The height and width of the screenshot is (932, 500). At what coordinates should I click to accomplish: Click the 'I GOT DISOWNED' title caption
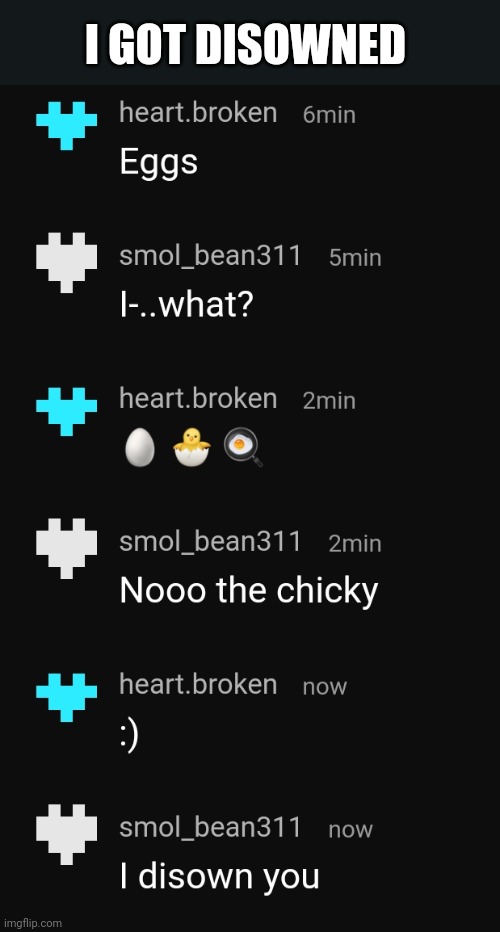(x=245, y=45)
